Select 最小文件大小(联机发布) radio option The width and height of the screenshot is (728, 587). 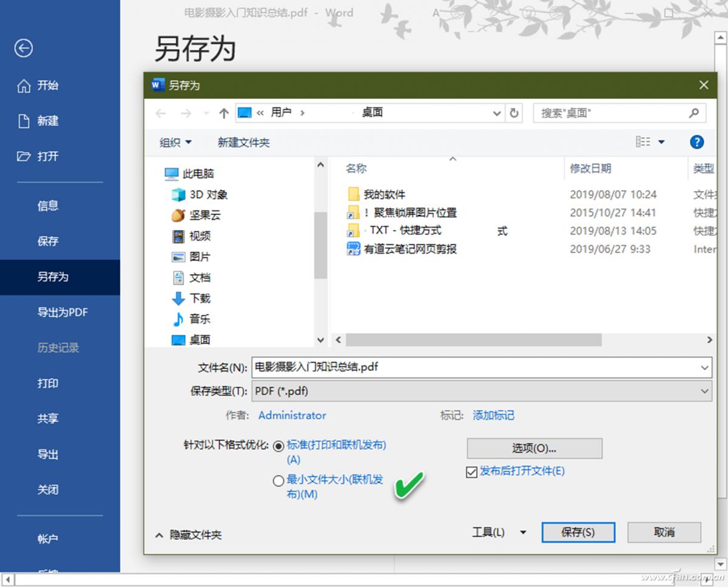[278, 481]
